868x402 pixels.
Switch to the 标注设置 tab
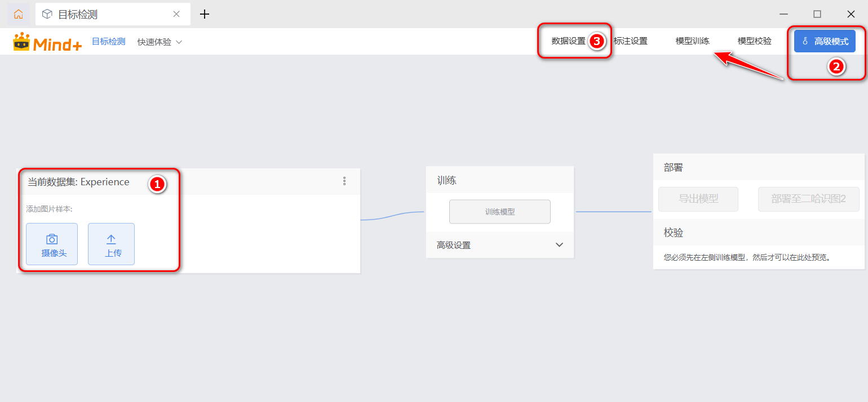tap(631, 41)
